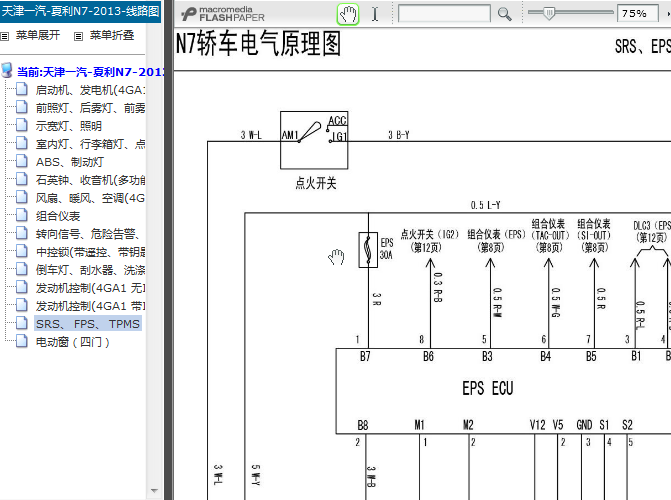The width and height of the screenshot is (671, 500).
Task: Click the search magnifier icon
Action: click(x=505, y=14)
